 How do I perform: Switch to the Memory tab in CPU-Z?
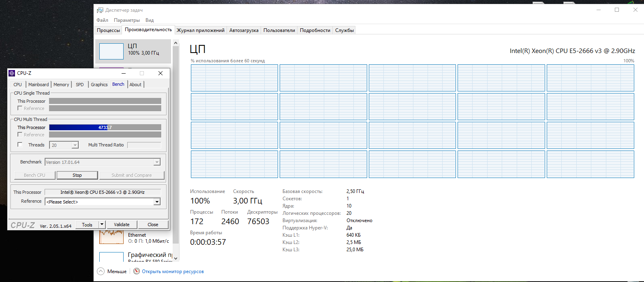pyautogui.click(x=61, y=85)
